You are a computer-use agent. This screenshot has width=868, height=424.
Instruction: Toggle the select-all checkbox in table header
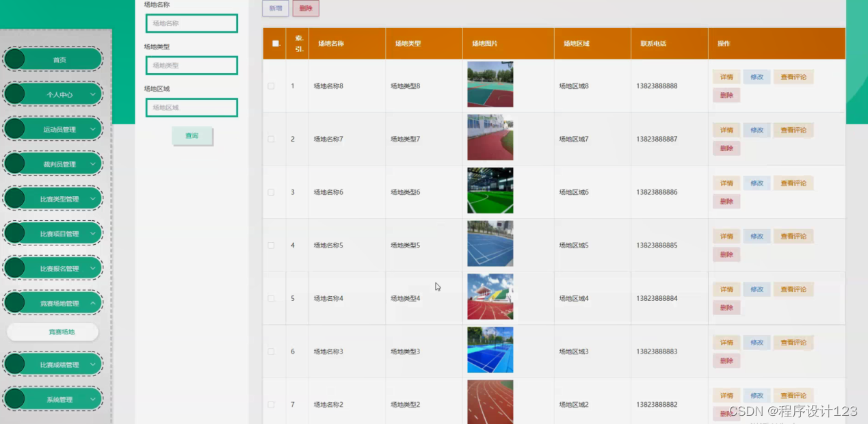276,44
